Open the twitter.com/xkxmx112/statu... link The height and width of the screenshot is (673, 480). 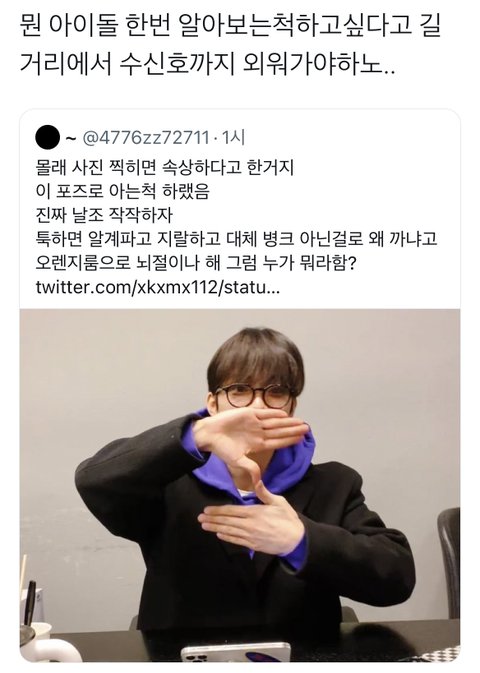[158, 287]
